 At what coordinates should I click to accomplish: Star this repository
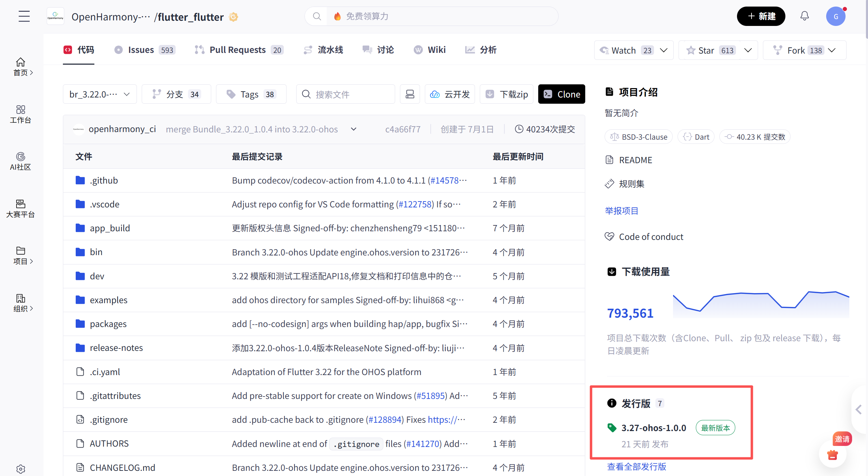[x=706, y=50]
